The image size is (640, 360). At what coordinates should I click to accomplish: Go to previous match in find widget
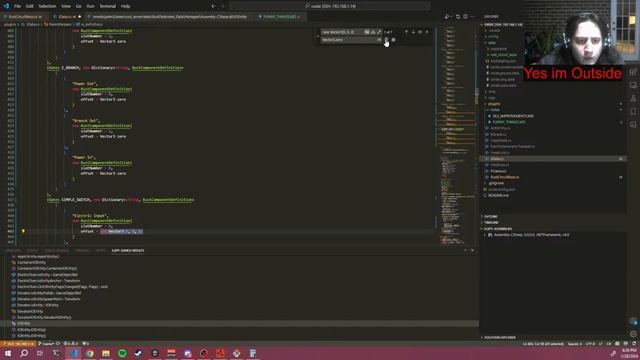[406, 32]
